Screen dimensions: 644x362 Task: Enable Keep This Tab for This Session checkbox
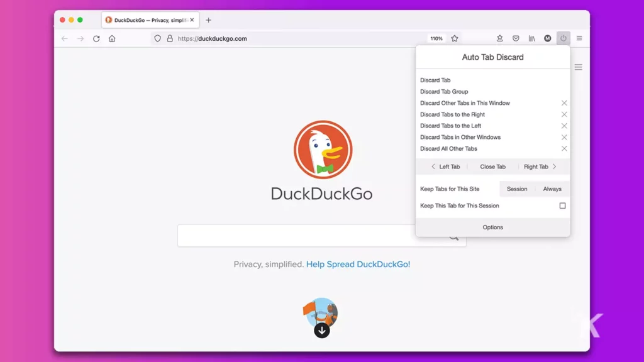[563, 206]
